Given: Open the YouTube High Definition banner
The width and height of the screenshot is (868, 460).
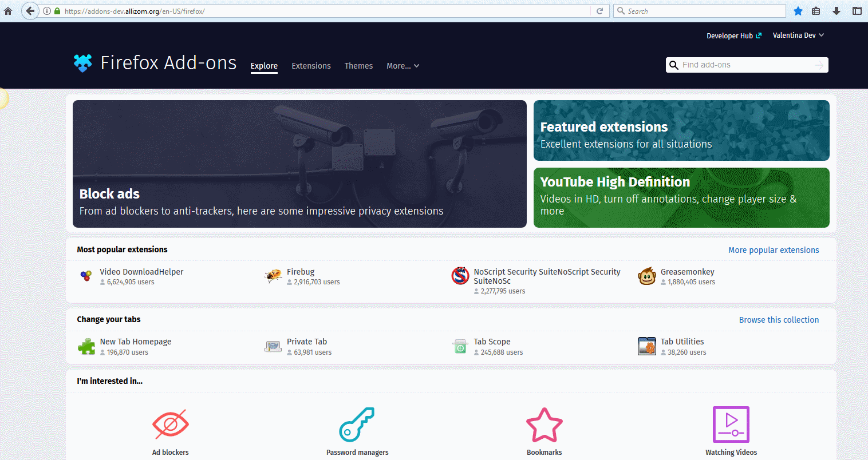Looking at the screenshot, I should (681, 197).
